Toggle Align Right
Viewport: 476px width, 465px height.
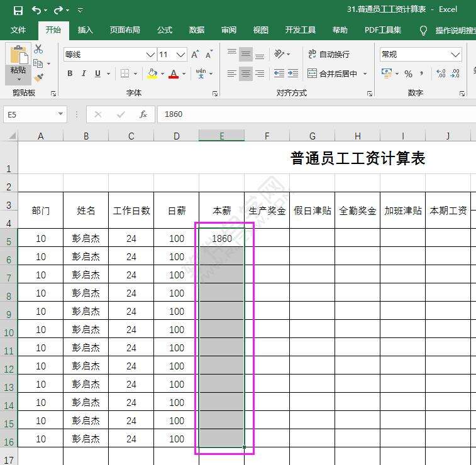click(260, 74)
